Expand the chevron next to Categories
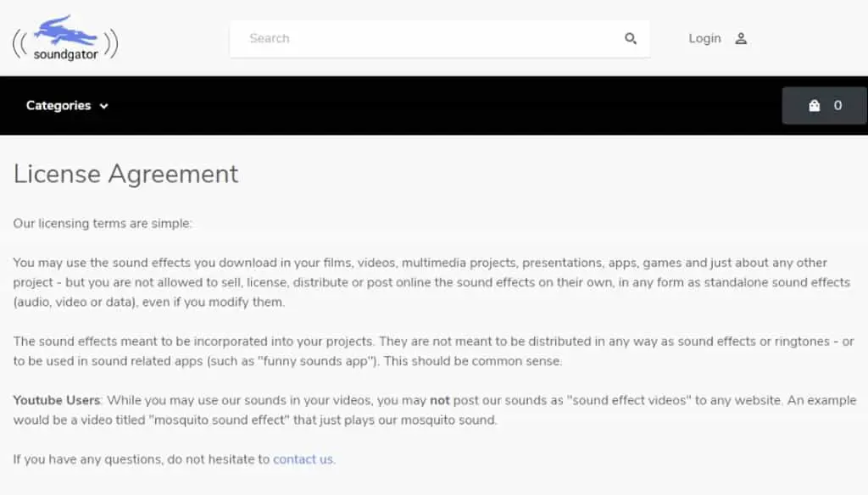 pos(103,106)
